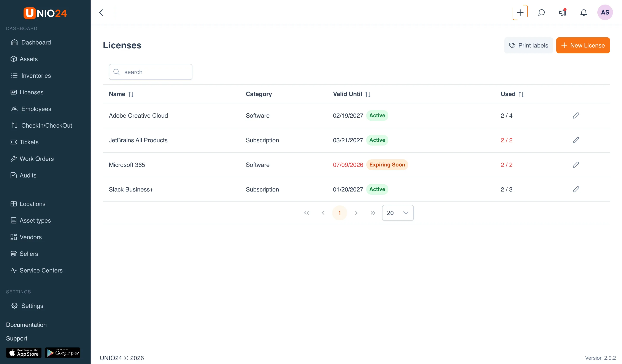Select page 1 in pagination
The image size is (622, 364).
coord(340,213)
